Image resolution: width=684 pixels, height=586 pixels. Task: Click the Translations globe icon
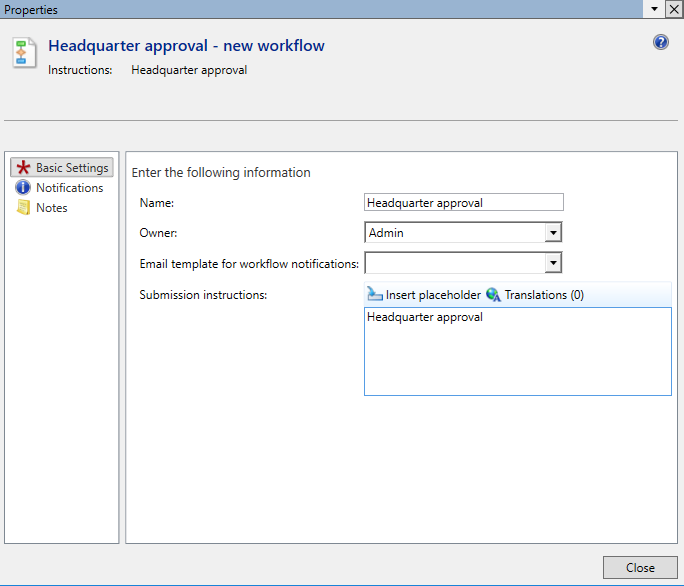[493, 295]
